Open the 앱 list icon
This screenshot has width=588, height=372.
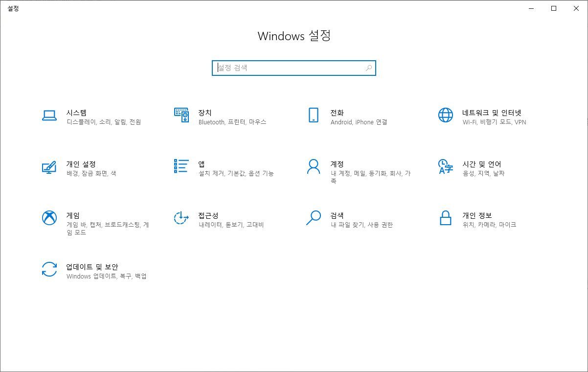tap(181, 166)
